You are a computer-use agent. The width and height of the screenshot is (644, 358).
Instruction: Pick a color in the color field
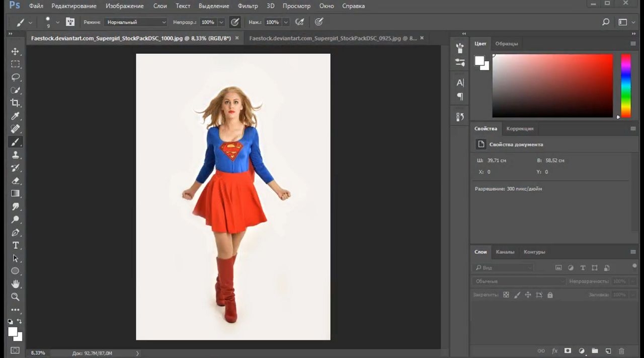pos(552,86)
